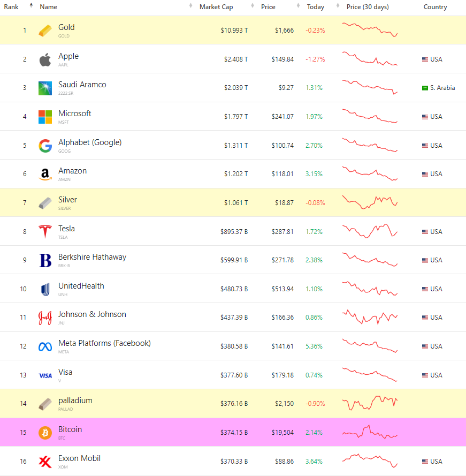Image resolution: width=466 pixels, height=476 pixels.
Task: Click the palladium bar icon
Action: pyautogui.click(x=45, y=404)
